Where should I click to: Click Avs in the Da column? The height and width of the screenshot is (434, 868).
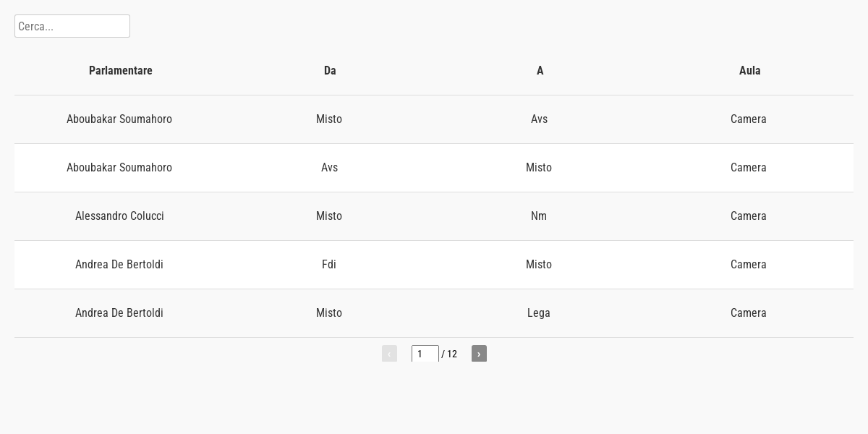pyautogui.click(x=329, y=168)
